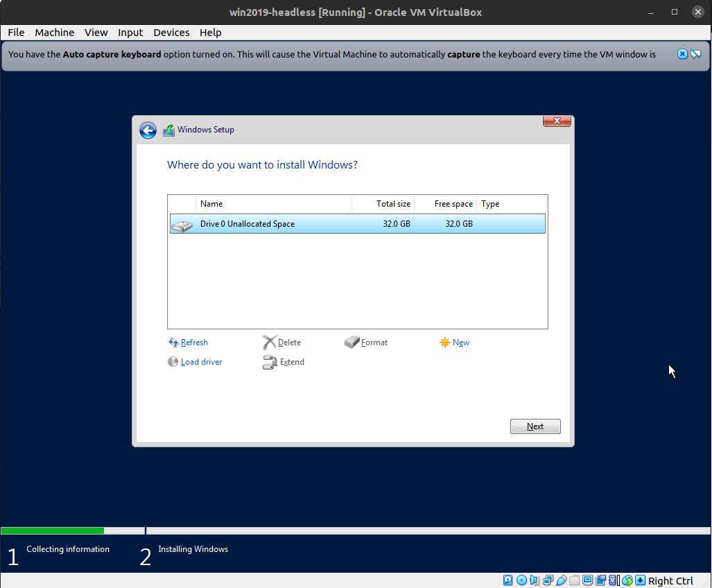Click the Right Ctrl host key label
The image size is (712, 588).
click(x=670, y=581)
